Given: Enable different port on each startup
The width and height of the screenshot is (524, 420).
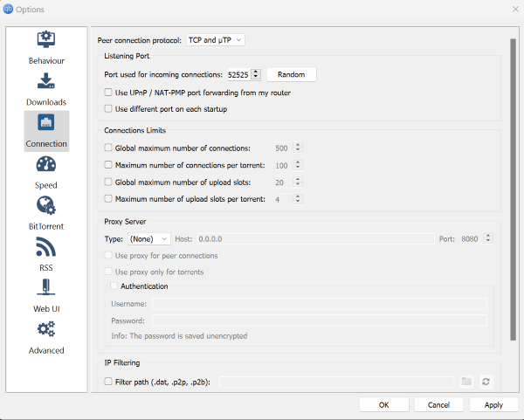Looking at the screenshot, I should 108,108.
